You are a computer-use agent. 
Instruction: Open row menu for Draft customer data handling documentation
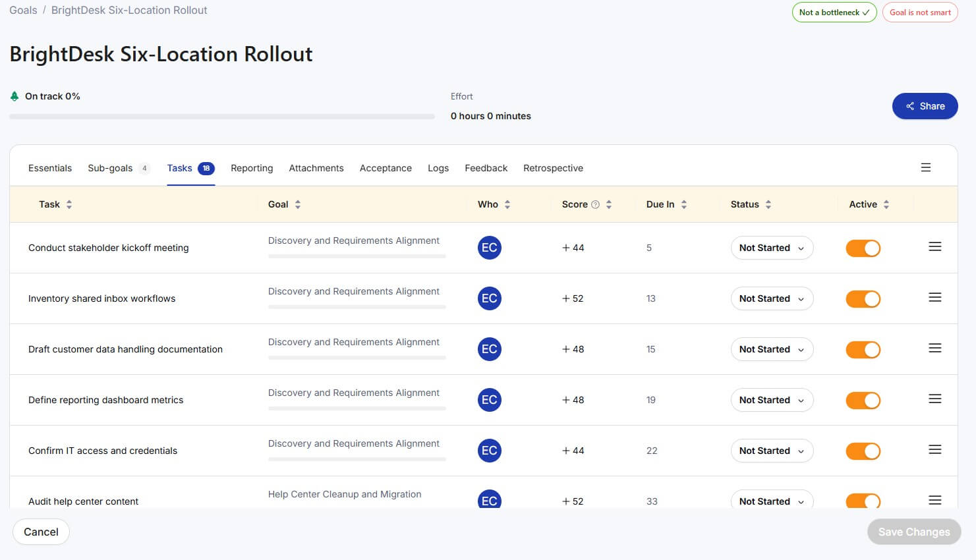point(934,348)
